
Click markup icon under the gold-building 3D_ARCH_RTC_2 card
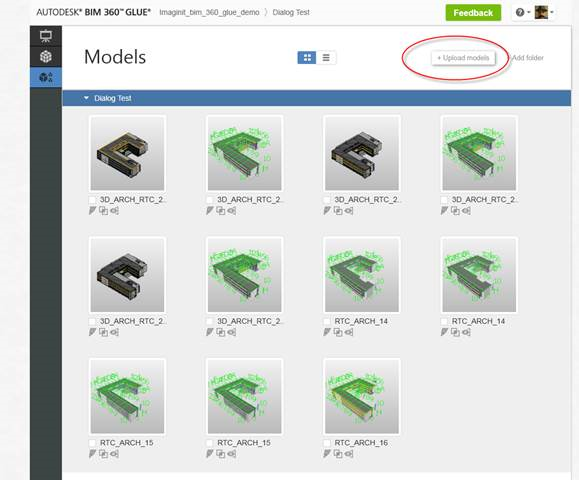93,211
